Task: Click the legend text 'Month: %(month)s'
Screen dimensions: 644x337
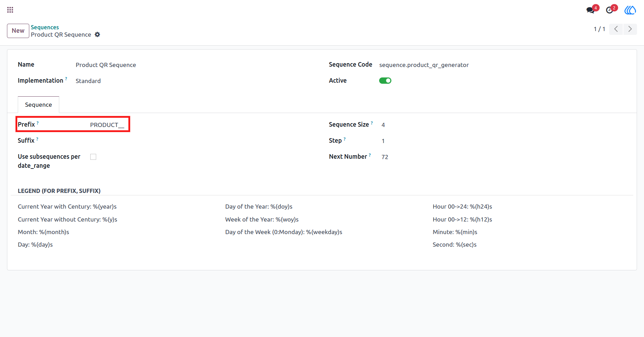Action: 44,232
